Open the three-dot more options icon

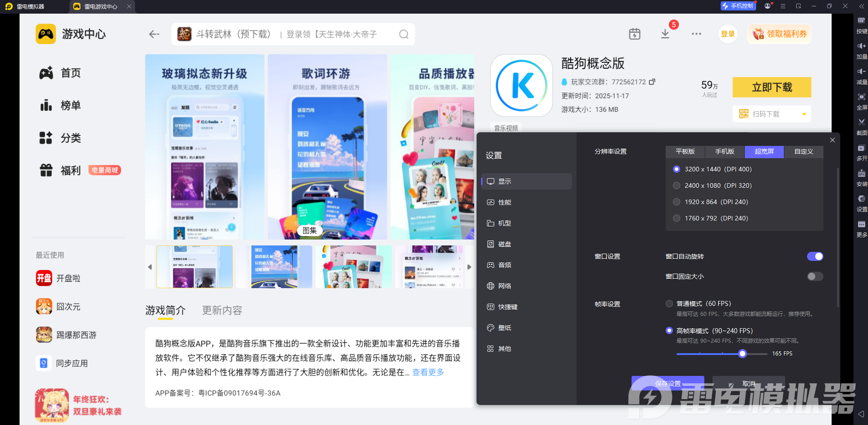point(696,34)
